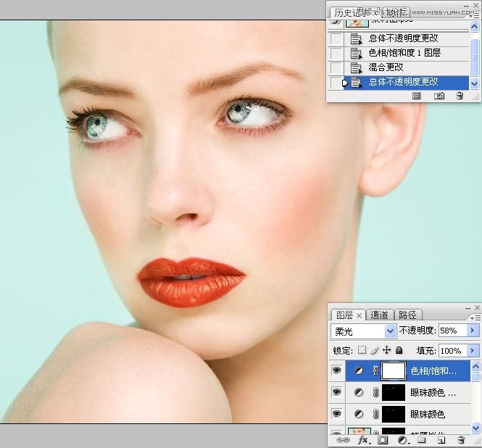Click mask link chain of 色相/饱和... layer
482x448 pixels.
tap(375, 370)
